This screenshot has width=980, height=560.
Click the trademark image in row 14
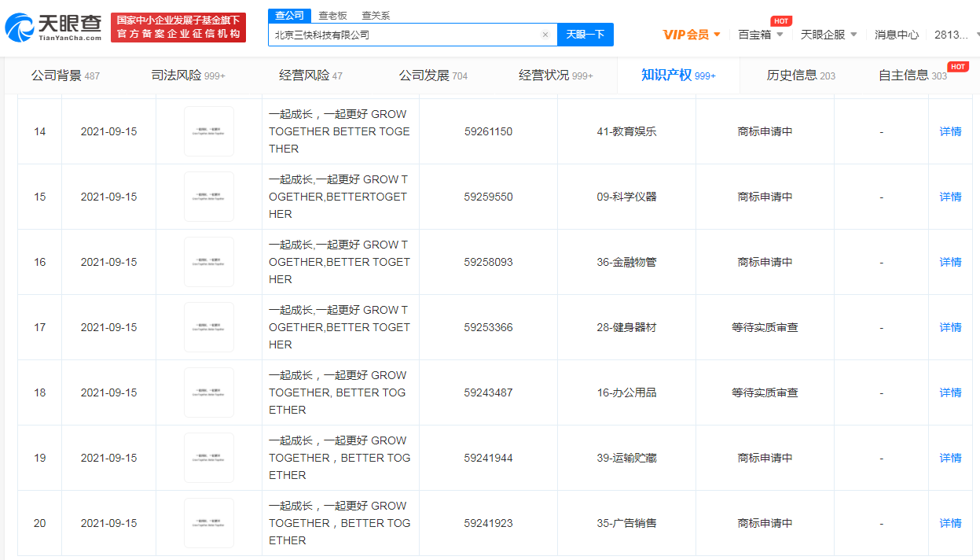pyautogui.click(x=209, y=131)
